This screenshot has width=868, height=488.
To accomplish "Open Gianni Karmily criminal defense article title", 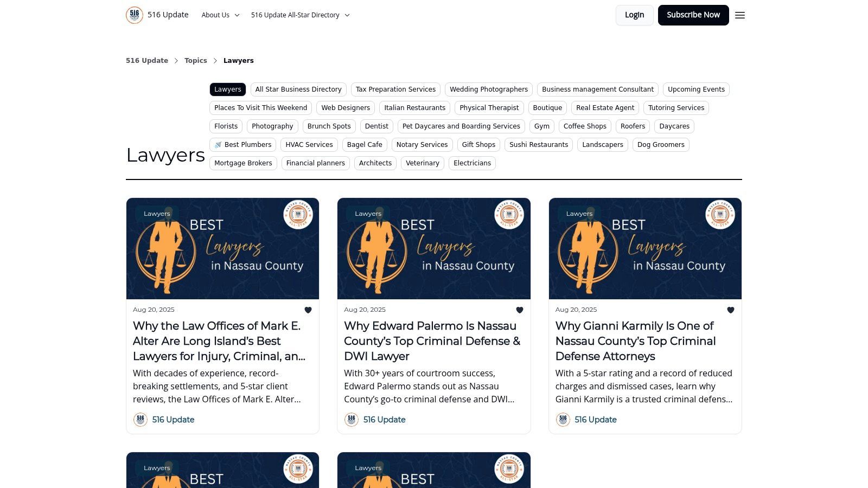I will tap(635, 341).
